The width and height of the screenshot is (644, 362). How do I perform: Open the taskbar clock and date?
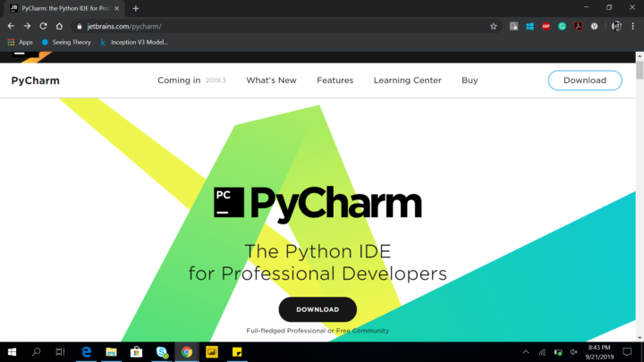coord(599,352)
